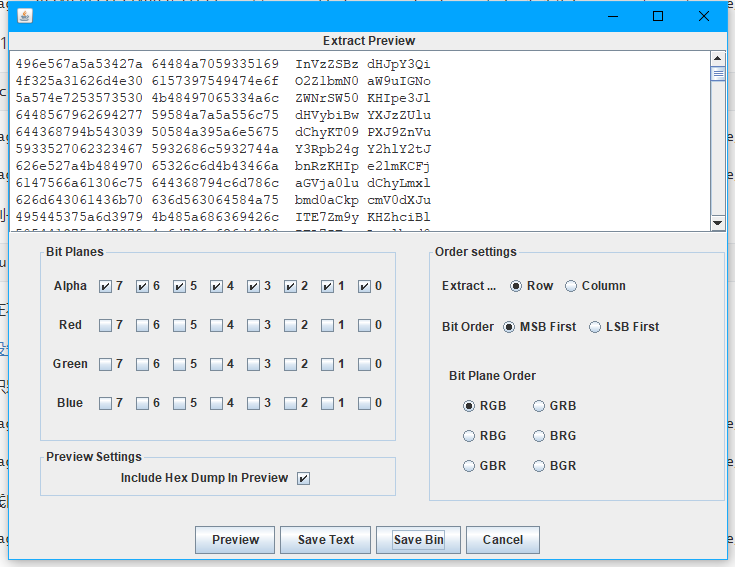The image size is (735, 567).
Task: Click the preview scrollbar up arrow
Action: click(717, 59)
